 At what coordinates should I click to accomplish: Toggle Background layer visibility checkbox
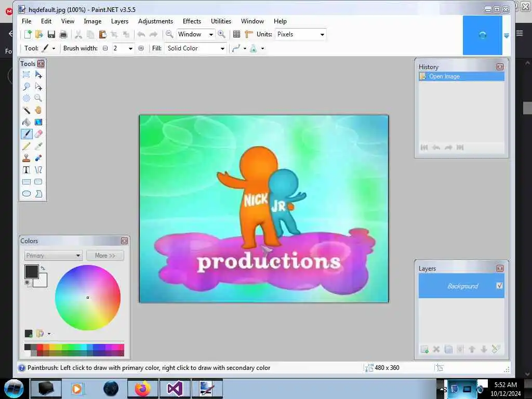[x=499, y=286]
